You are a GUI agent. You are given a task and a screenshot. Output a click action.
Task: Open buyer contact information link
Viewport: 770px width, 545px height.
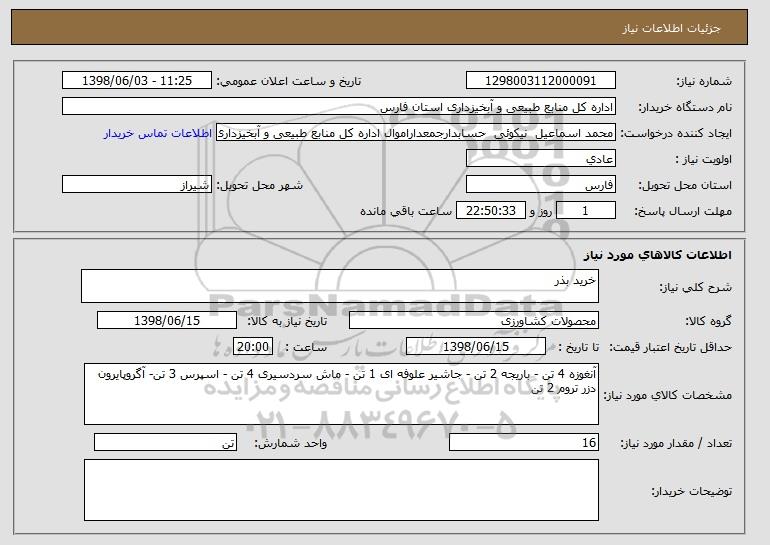point(158,133)
